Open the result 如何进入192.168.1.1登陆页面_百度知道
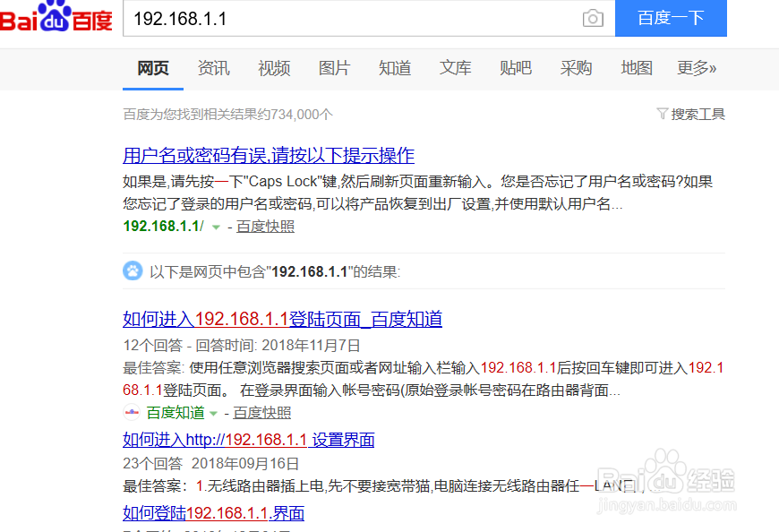Viewport: 779px width, 532px height. (x=280, y=319)
